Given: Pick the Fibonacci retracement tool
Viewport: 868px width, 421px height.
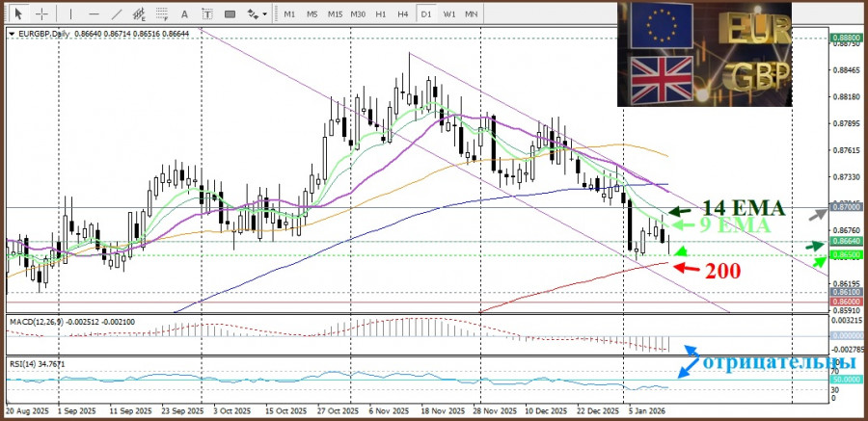Looking at the screenshot, I should point(162,13).
